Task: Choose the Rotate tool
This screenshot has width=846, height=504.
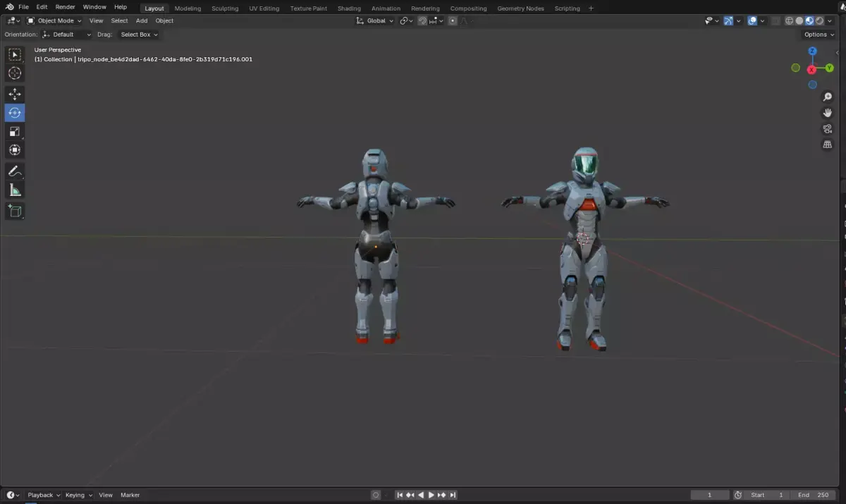Action: pos(15,113)
